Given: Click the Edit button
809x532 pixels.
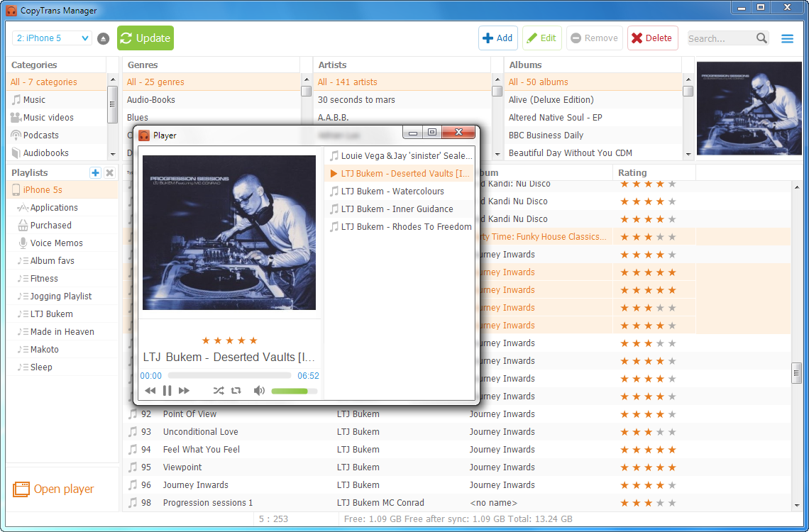Looking at the screenshot, I should tap(541, 38).
